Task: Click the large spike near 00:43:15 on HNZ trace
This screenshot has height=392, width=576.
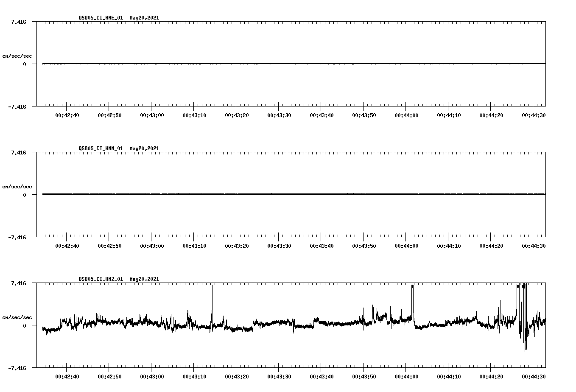Action: pyautogui.click(x=213, y=297)
